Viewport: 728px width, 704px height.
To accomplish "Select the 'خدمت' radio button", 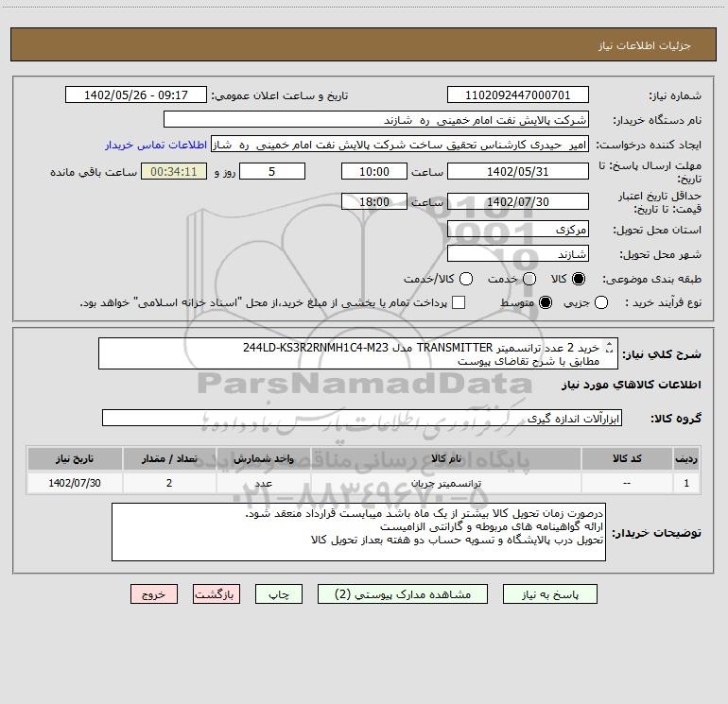I will point(529,279).
